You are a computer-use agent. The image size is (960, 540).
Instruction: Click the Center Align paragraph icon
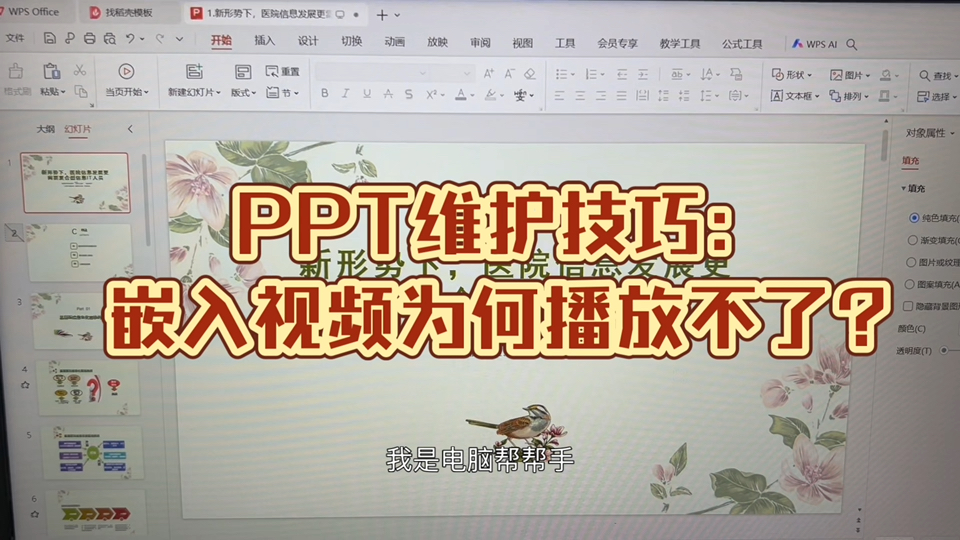point(580,96)
